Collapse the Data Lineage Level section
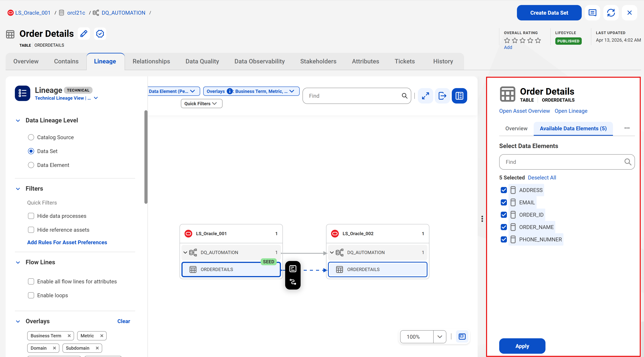Viewport: 644px width, 357px height. [18, 120]
